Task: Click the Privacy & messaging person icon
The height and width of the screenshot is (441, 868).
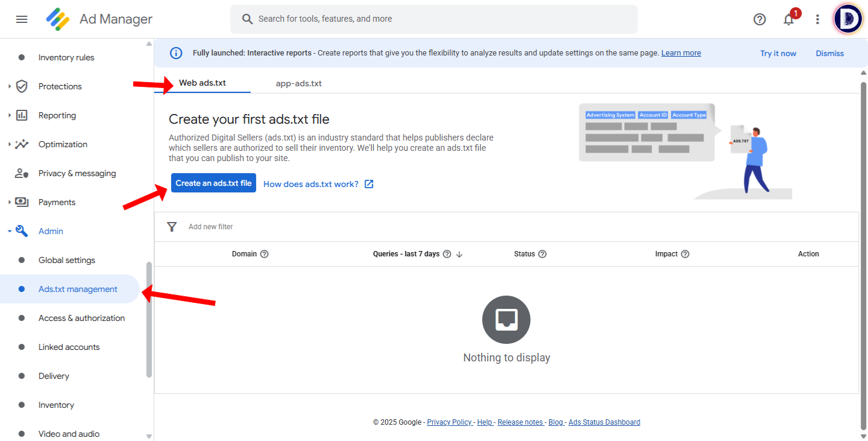Action: pyautogui.click(x=22, y=173)
